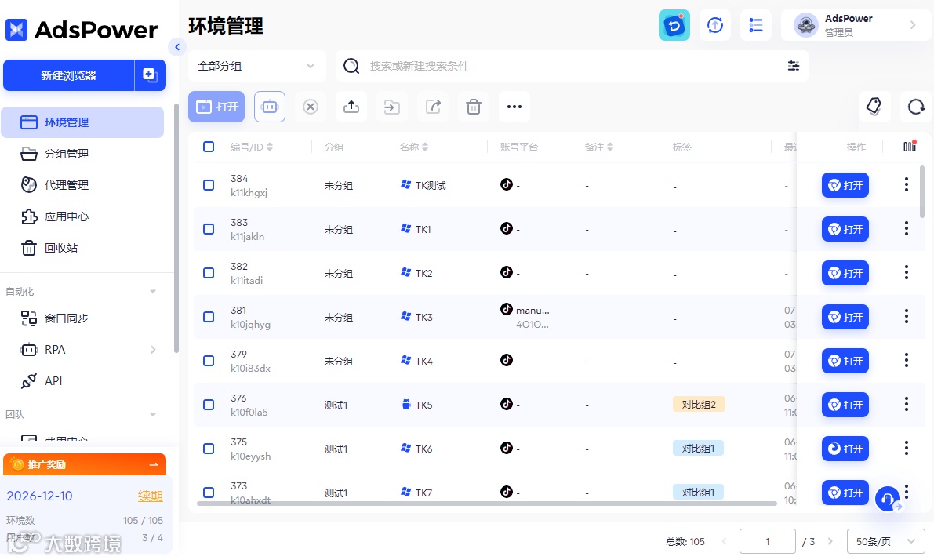
Task: Open the 50条/页 page size dropdown
Action: pos(885,541)
